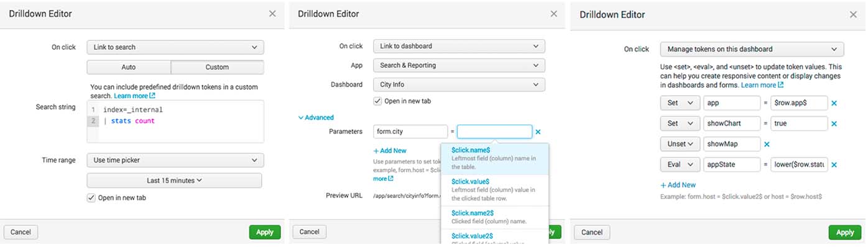Image resolution: width=868 pixels, height=247 pixels.
Task: Delete the showChart token row with X icon
Action: 834,124
